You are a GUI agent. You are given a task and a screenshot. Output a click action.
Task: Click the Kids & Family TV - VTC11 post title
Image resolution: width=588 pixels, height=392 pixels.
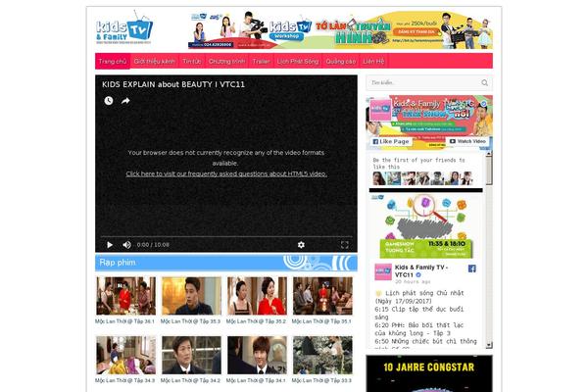click(421, 270)
